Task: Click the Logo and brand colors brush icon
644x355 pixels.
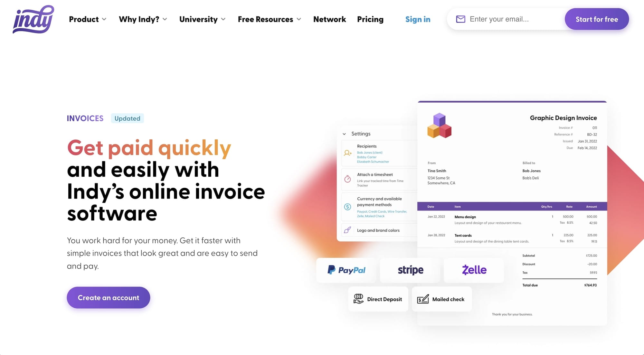Action: click(347, 230)
